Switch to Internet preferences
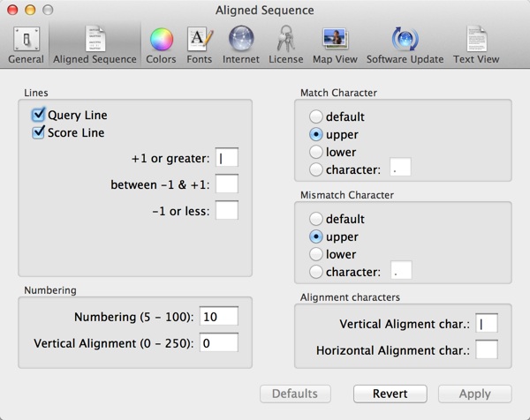Viewport: 530px width, 420px height. coord(241,44)
